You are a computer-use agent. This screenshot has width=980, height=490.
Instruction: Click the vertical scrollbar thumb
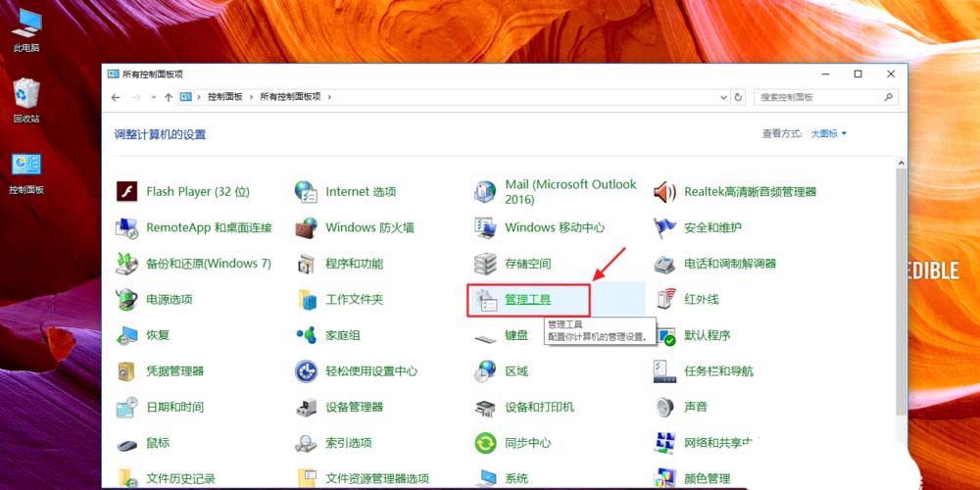pos(902,291)
